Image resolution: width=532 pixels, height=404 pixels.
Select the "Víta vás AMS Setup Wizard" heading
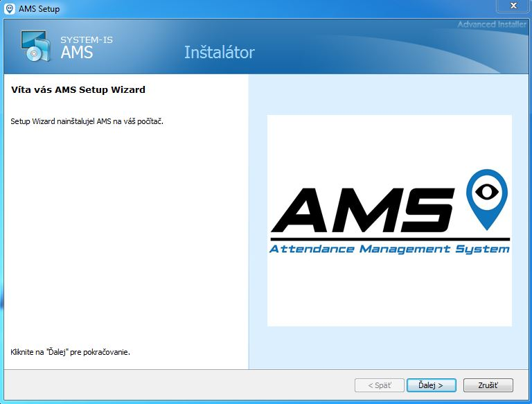coord(78,89)
